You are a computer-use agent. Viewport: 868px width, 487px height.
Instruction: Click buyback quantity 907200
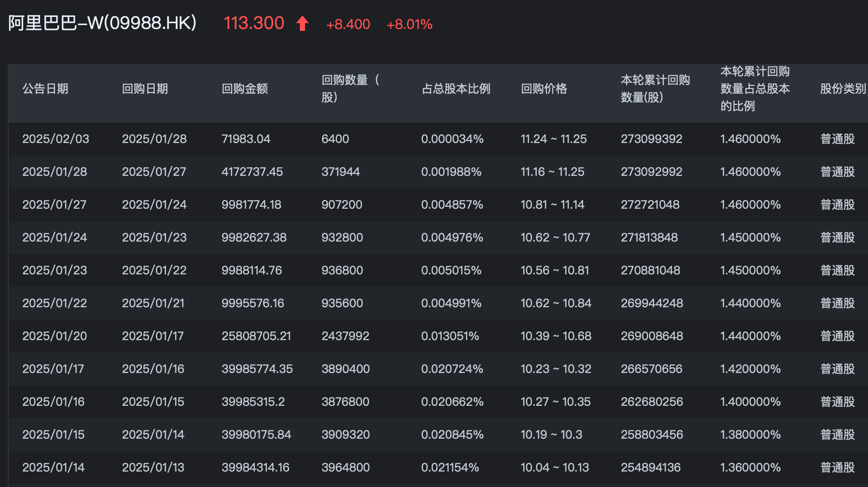click(342, 205)
